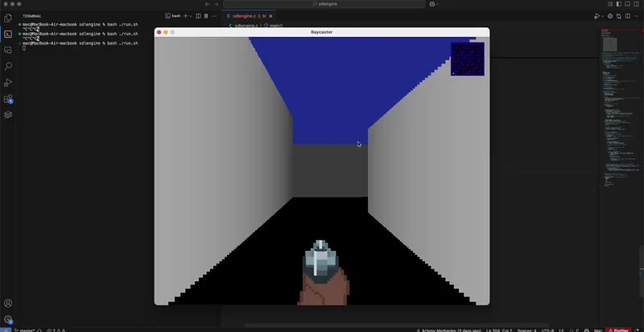Open Run and Debug in the activity bar
The width and height of the screenshot is (644, 332).
8,83
